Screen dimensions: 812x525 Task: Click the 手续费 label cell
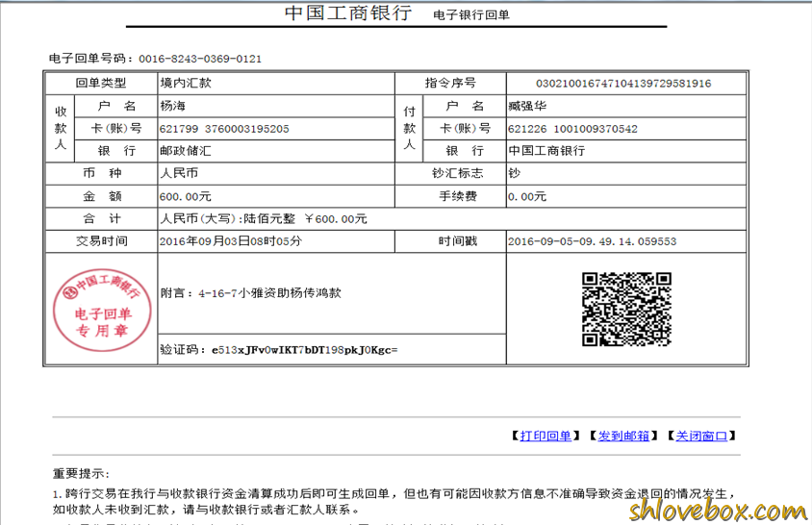coord(450,196)
